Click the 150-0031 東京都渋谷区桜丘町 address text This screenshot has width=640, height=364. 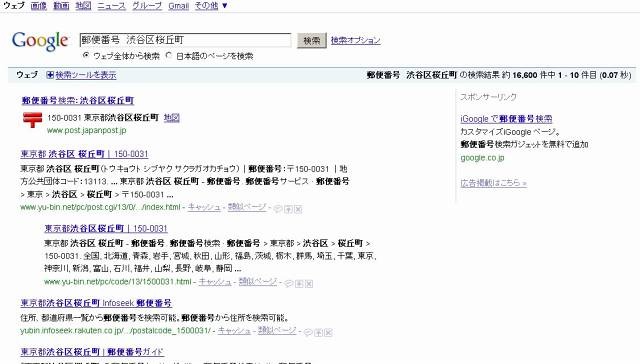(x=103, y=118)
